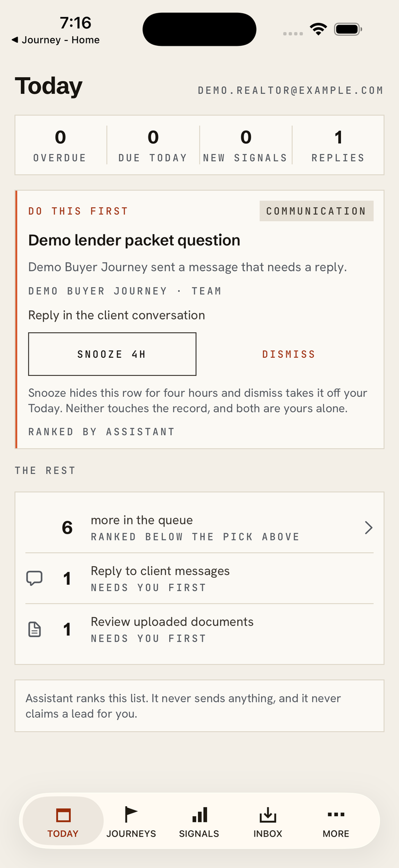Tap the speech bubble icon for client messages

tap(35, 578)
